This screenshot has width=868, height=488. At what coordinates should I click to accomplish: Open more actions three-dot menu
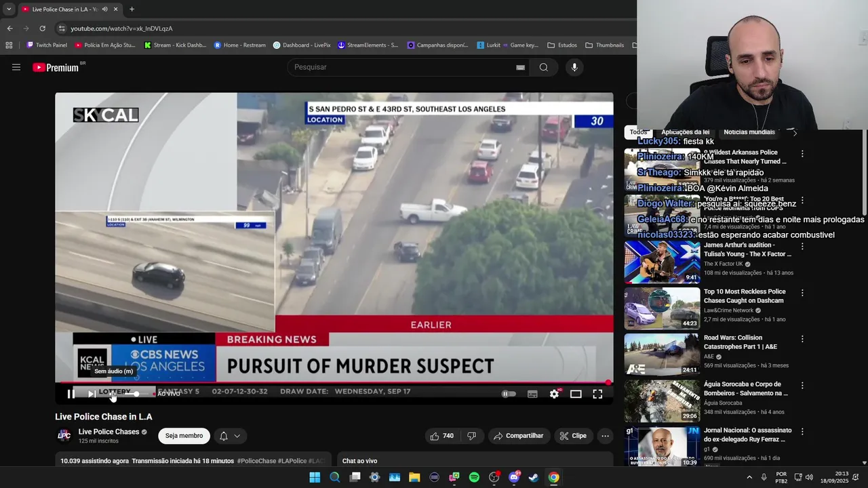605,436
